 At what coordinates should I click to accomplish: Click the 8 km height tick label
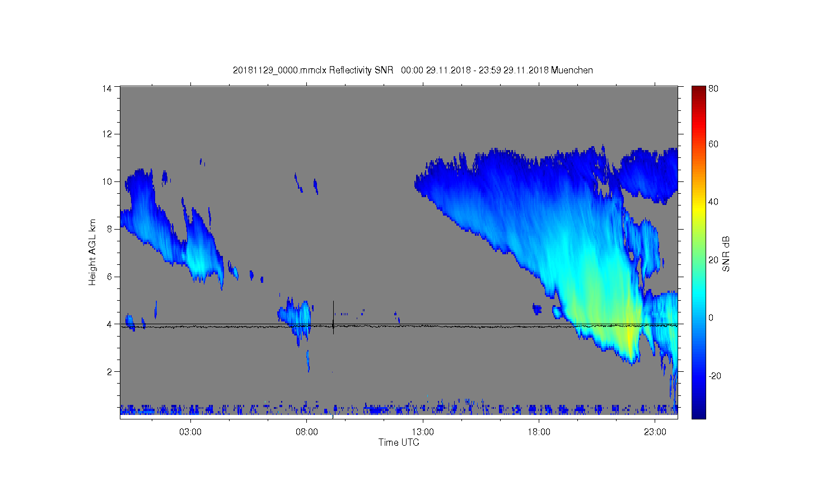[x=110, y=229]
